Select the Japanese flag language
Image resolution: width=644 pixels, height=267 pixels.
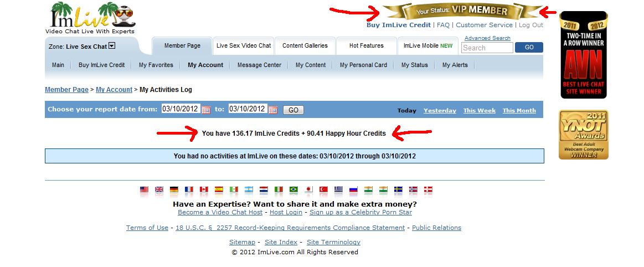pos(308,190)
